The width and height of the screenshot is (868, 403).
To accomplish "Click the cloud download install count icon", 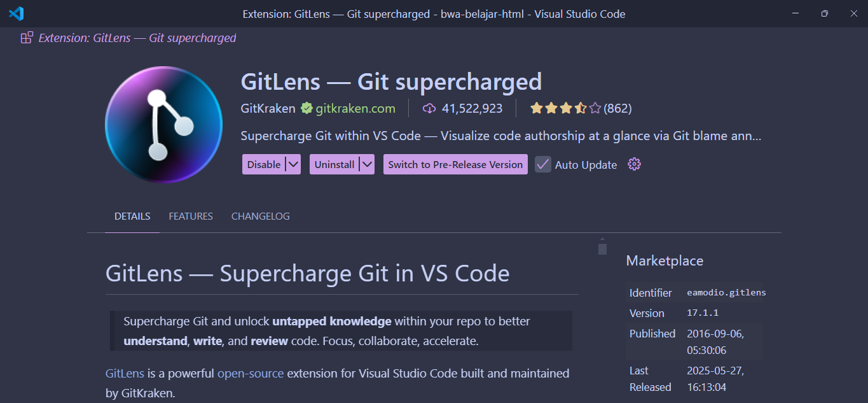I will click(429, 109).
